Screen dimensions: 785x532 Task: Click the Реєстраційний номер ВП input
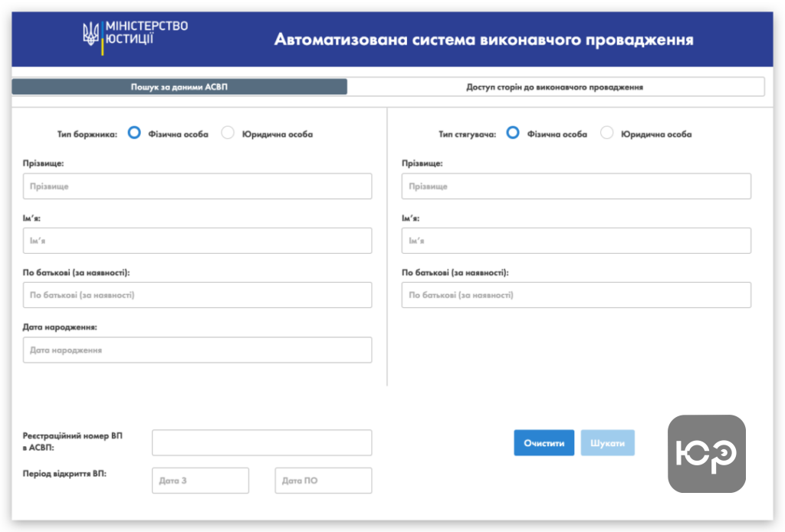pyautogui.click(x=261, y=442)
